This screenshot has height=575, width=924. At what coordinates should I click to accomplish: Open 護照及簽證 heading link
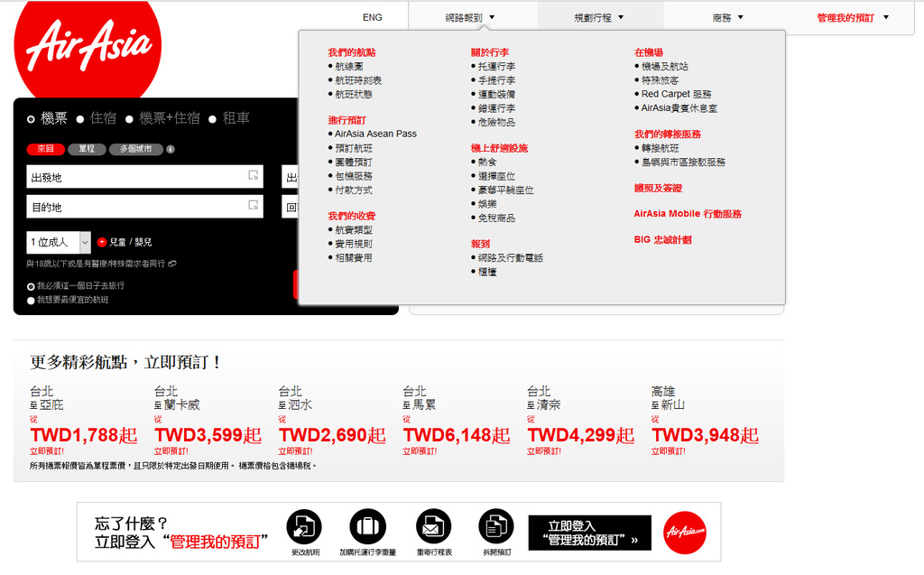pyautogui.click(x=658, y=188)
